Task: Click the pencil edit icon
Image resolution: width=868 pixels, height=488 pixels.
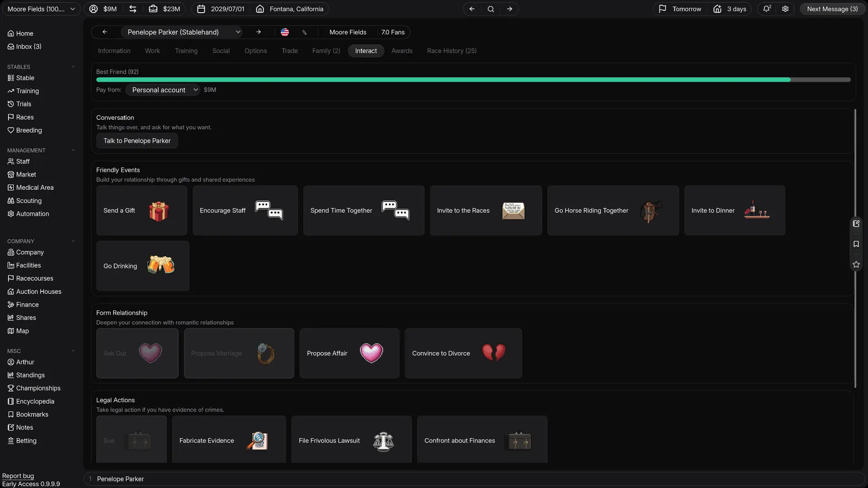Action: click(304, 32)
